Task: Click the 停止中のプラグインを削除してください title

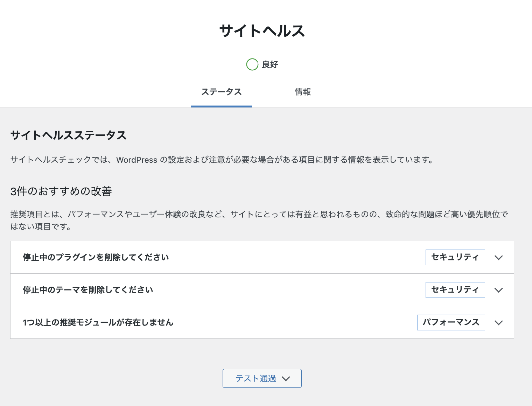Action: click(x=96, y=258)
